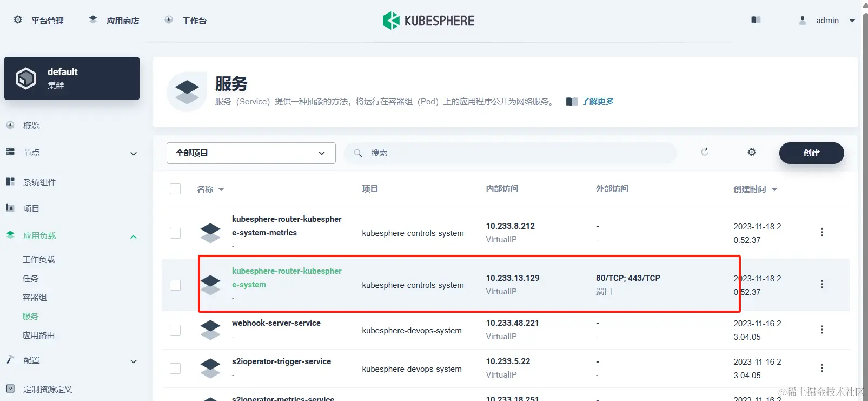Click the nodes sidebar icon
Image resolution: width=868 pixels, height=401 pixels.
[10, 152]
